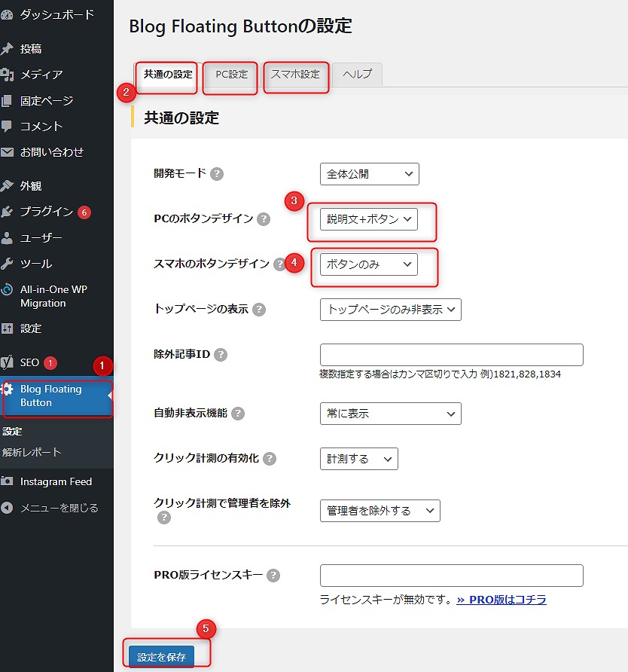Open プラグイン in the sidebar menu

pyautogui.click(x=46, y=212)
